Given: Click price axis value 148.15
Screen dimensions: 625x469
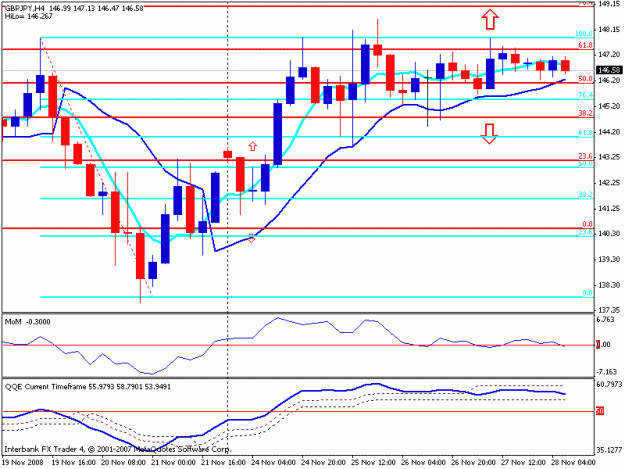Looking at the screenshot, I should (x=609, y=29).
